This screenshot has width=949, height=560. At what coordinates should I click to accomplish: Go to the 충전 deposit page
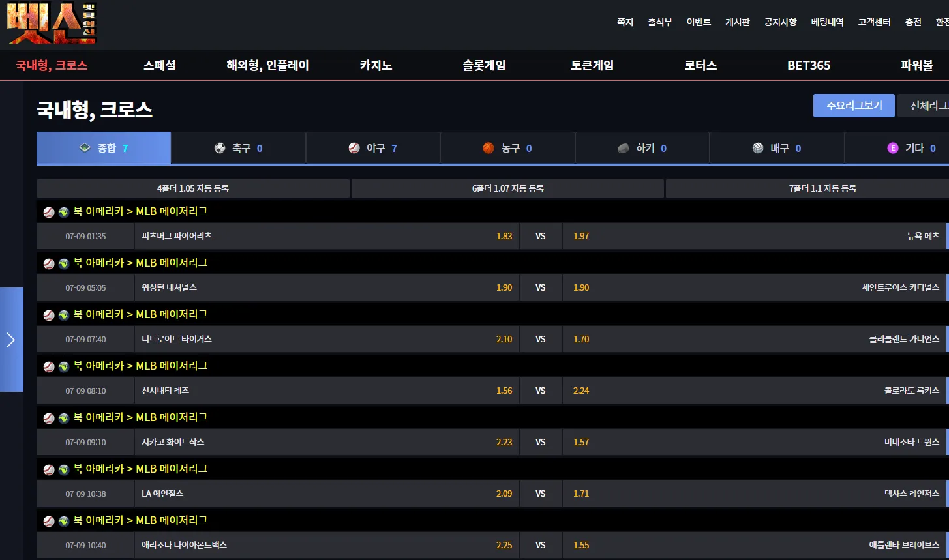tap(913, 22)
